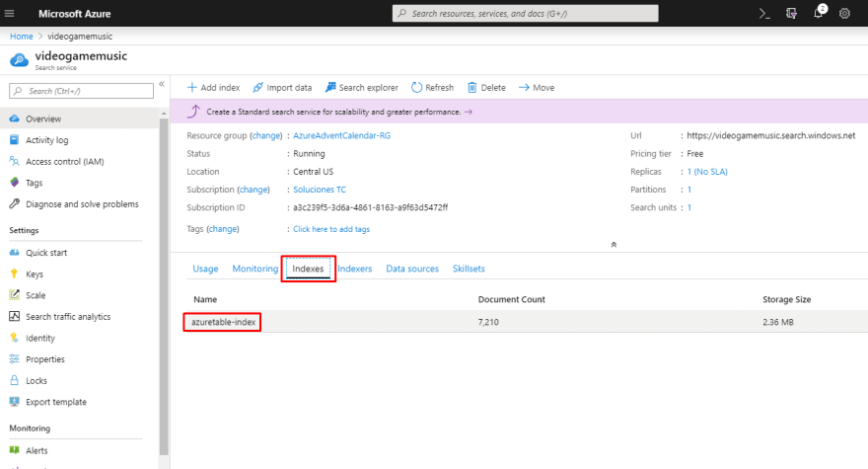Click the Locks padlock icon
The height and width of the screenshot is (469, 868).
[x=15, y=380]
